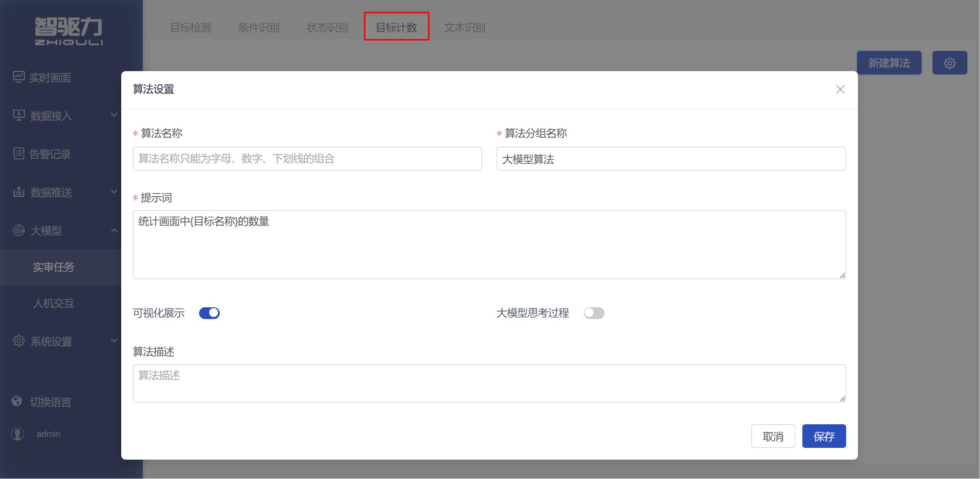Viewport: 980px width, 479px height.
Task: Close the 算法设置 dialog with the X
Action: coord(840,89)
